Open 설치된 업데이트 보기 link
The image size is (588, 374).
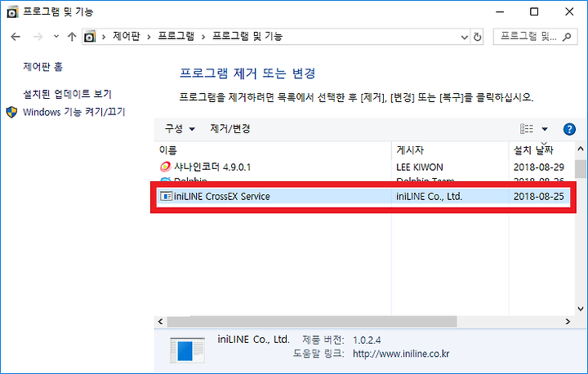pyautogui.click(x=67, y=94)
